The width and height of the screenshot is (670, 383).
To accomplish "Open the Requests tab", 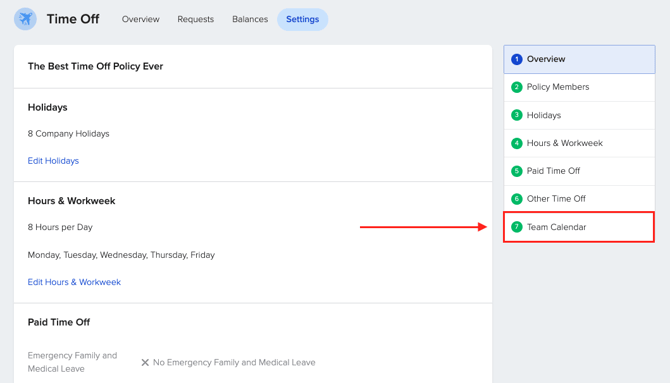I will 196,19.
